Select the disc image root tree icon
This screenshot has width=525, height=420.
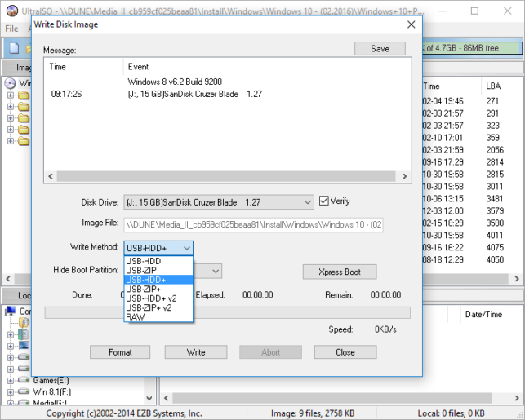[11, 83]
